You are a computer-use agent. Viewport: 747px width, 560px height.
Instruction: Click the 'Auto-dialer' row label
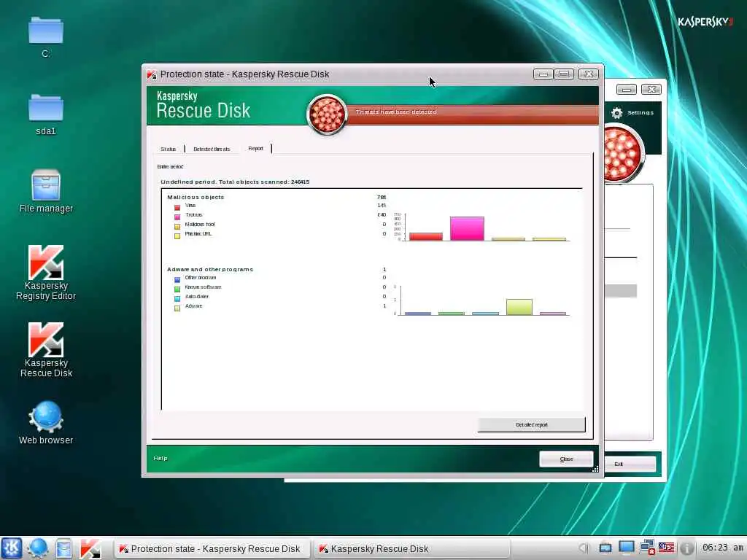(197, 297)
